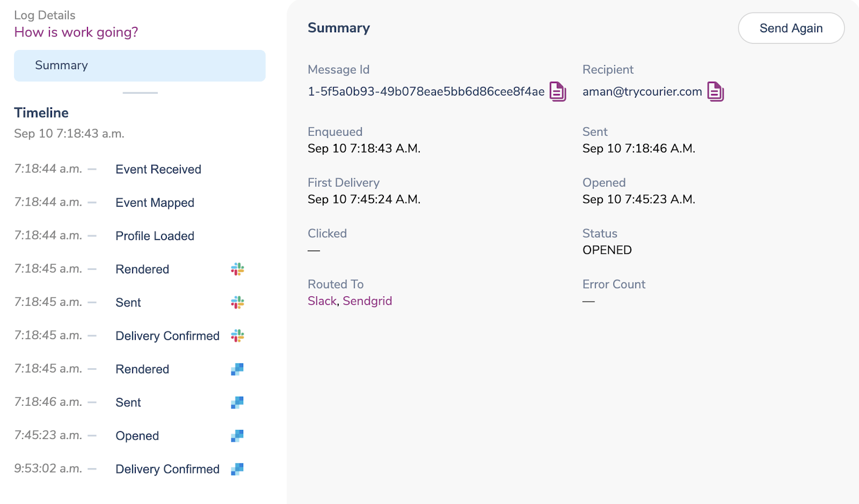Click the Sendgrid icon beside the second Rendered event
This screenshot has height=504, width=859.
[x=237, y=369]
